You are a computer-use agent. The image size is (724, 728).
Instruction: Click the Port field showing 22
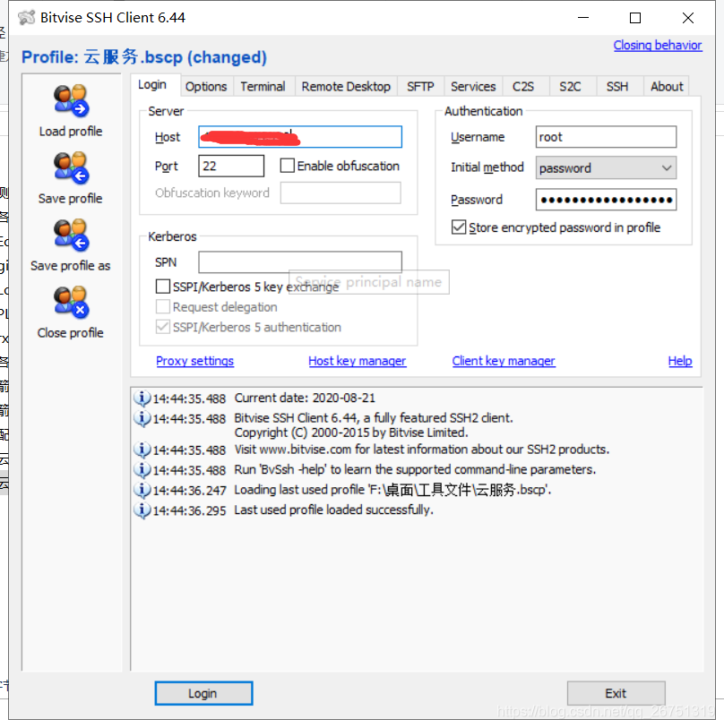pos(231,166)
